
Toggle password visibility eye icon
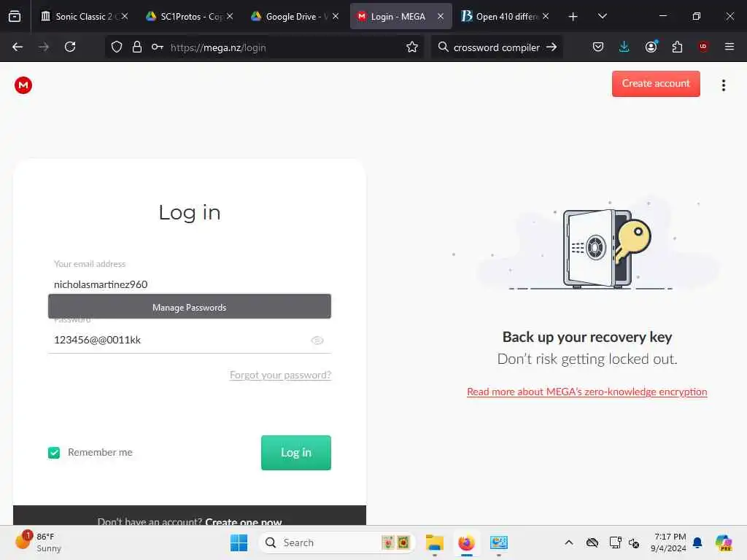(x=317, y=340)
